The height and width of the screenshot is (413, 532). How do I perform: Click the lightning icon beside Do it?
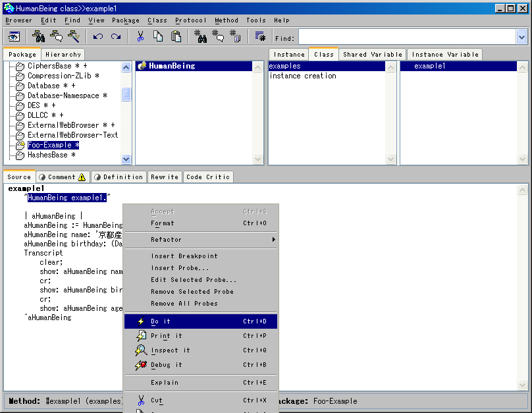click(x=141, y=321)
